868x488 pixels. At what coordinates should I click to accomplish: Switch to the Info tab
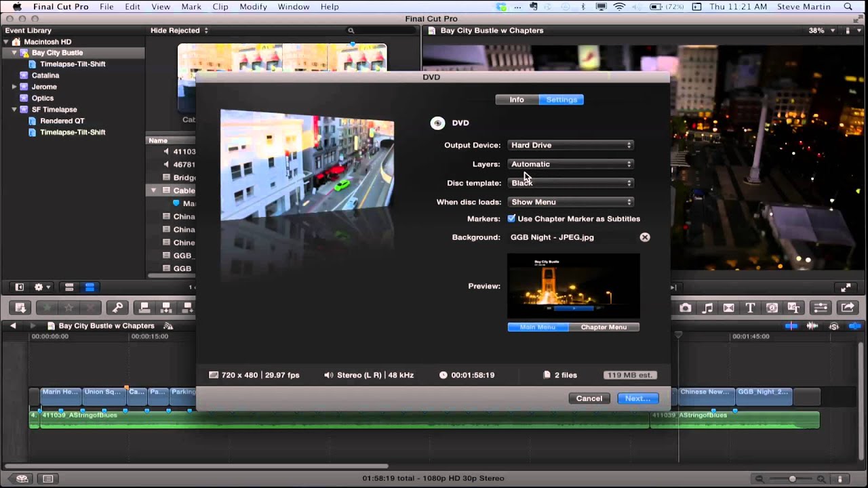click(x=517, y=100)
